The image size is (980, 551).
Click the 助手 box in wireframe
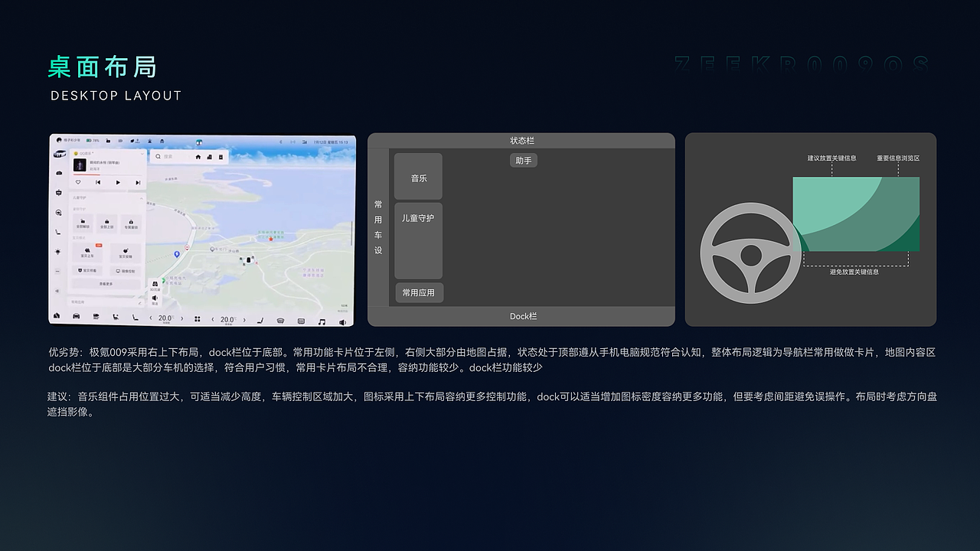pos(524,161)
